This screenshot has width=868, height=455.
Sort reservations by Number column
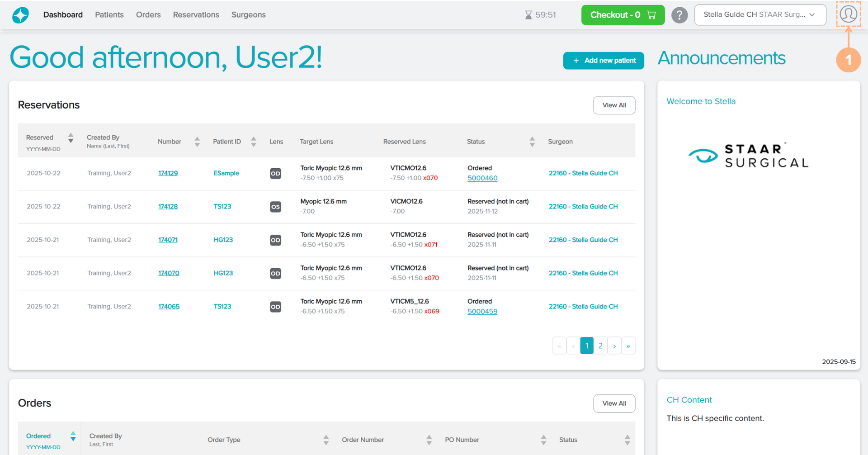[x=197, y=142]
